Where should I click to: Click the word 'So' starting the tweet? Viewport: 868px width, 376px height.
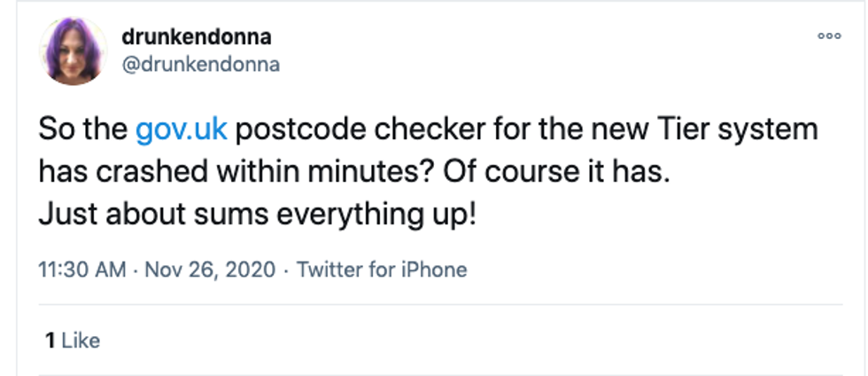tap(52, 130)
